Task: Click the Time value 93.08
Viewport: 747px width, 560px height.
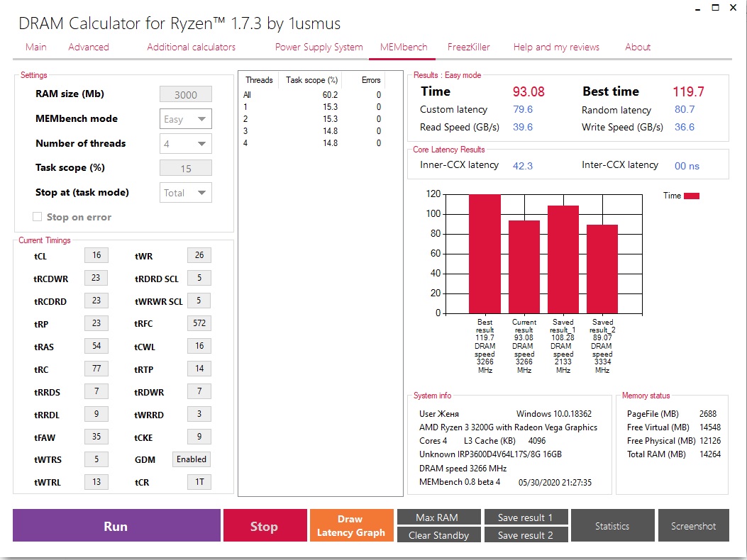Action: 529,91
